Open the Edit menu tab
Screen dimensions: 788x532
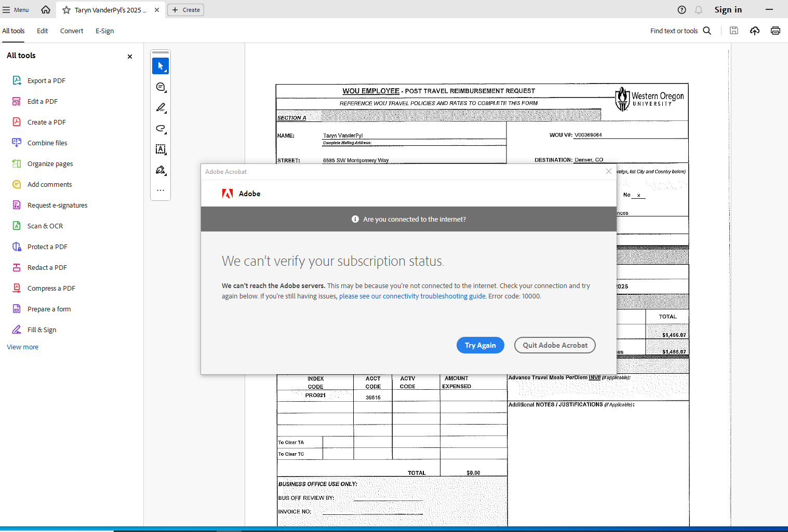click(x=43, y=31)
